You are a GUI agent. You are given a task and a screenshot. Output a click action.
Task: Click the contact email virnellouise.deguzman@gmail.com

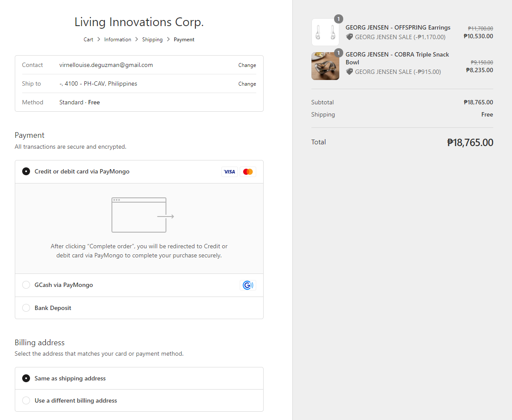(x=106, y=65)
